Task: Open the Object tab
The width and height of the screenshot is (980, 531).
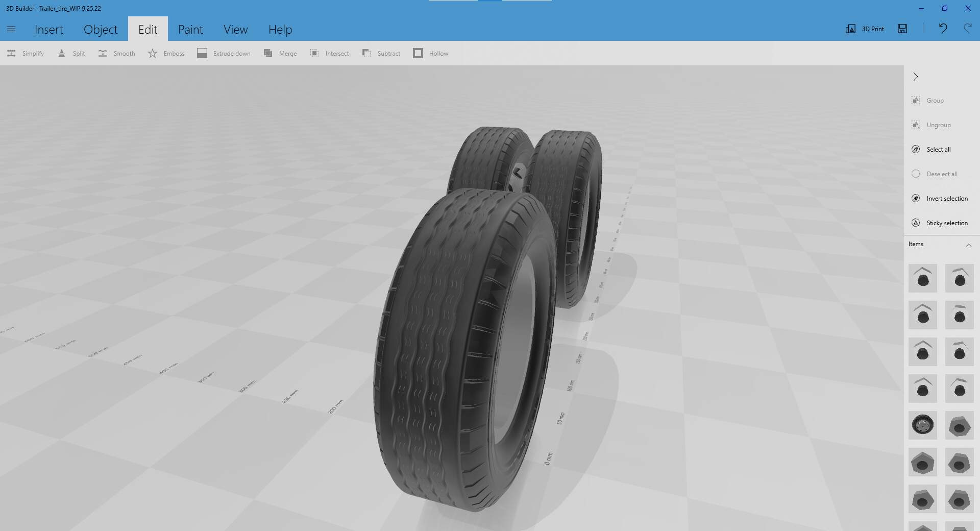Action: click(x=101, y=30)
